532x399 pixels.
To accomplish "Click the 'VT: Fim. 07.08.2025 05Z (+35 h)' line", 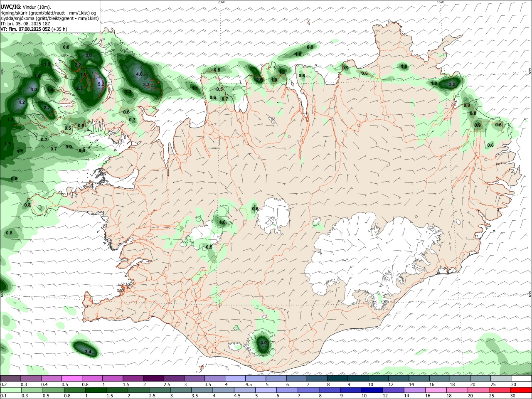I will point(34,29).
